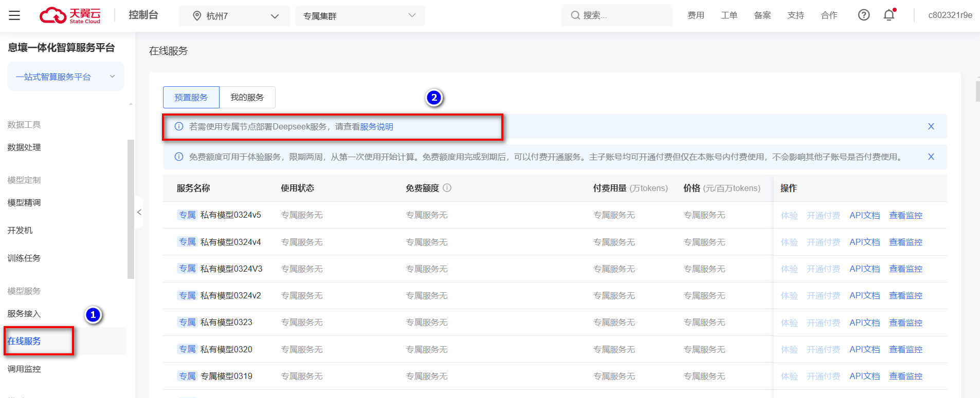Open 工单 in the top bar
The height and width of the screenshot is (398, 980).
[729, 15]
